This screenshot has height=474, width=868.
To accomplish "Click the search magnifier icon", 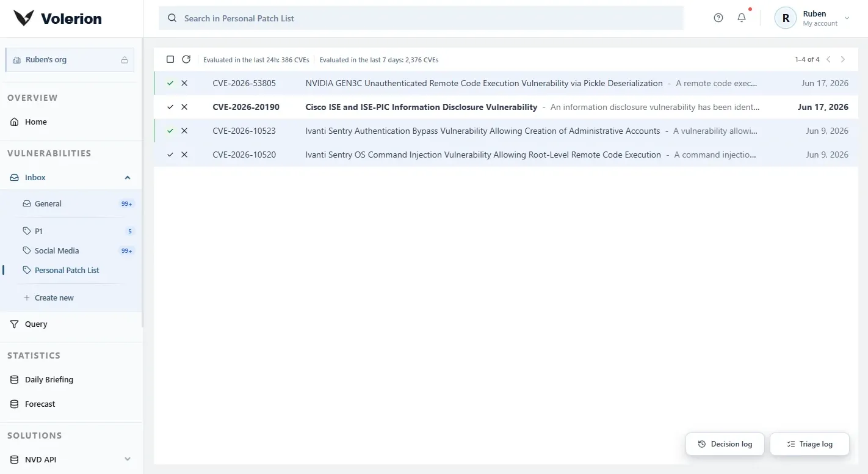I will tap(172, 18).
